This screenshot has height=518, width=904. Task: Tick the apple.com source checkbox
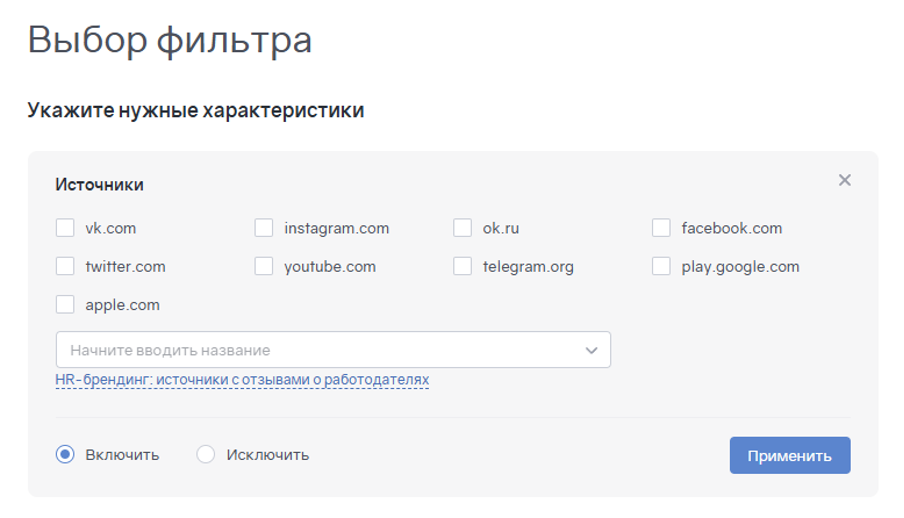pos(65,304)
